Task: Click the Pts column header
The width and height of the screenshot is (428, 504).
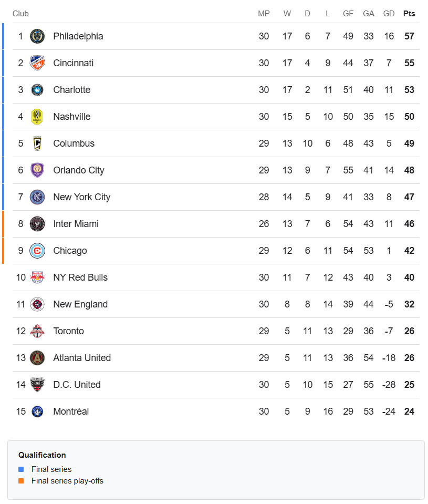Action: point(409,14)
